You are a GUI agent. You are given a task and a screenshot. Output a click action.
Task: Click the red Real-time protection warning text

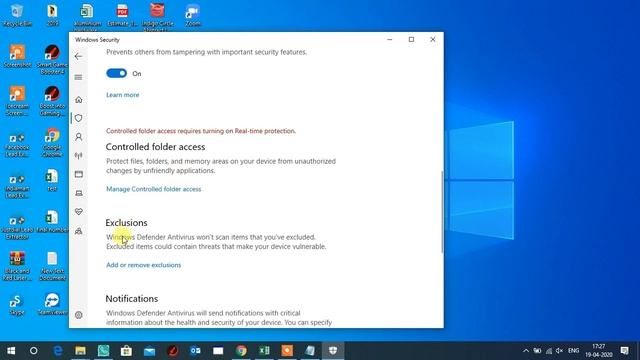tap(201, 131)
